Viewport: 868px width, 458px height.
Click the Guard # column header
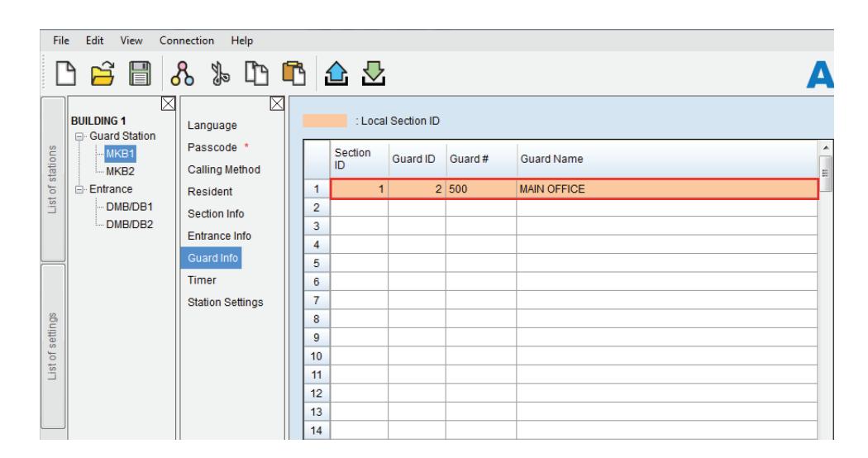[x=482, y=159]
